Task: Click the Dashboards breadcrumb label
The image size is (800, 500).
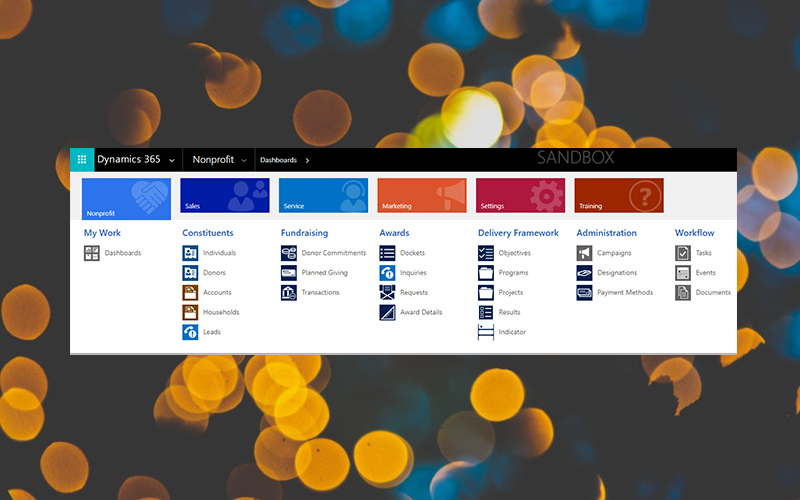Action: click(x=278, y=160)
